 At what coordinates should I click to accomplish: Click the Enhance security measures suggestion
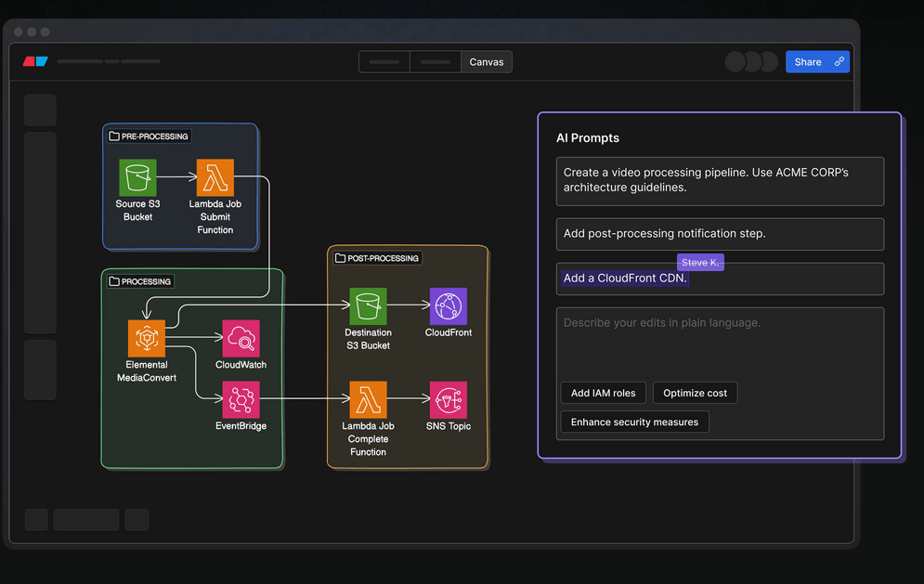[634, 422]
